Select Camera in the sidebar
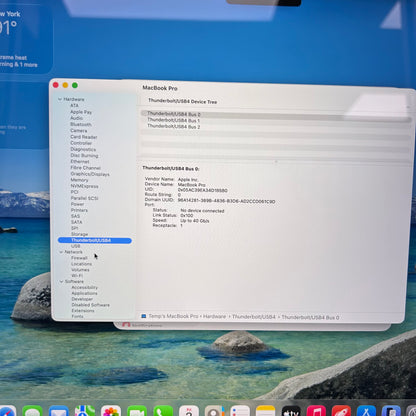 79,131
